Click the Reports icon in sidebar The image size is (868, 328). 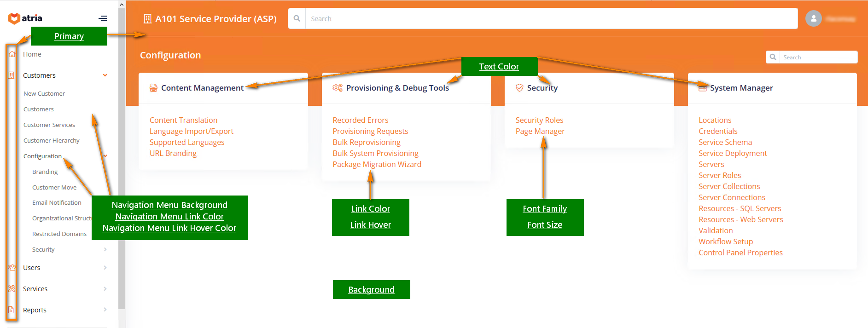[x=12, y=310]
